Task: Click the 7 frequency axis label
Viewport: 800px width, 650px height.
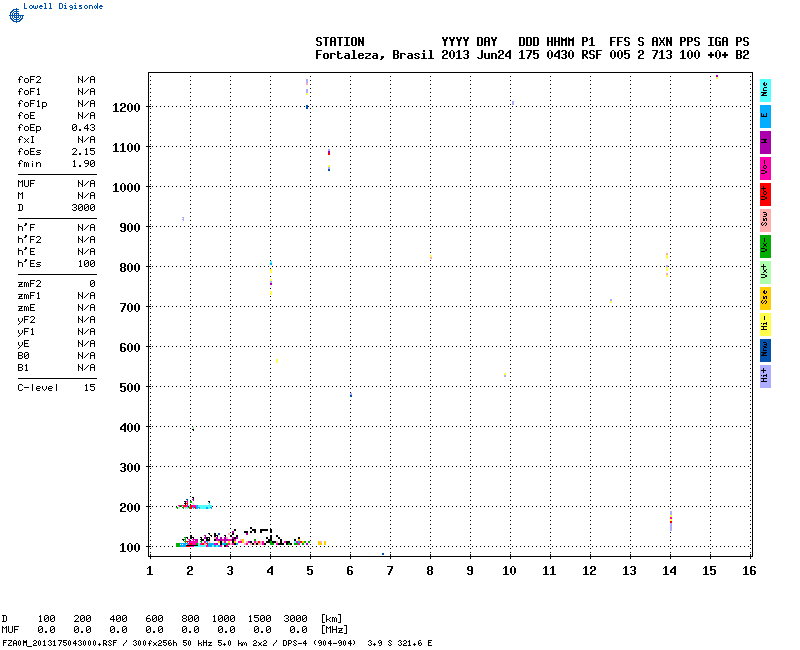Action: (390, 571)
